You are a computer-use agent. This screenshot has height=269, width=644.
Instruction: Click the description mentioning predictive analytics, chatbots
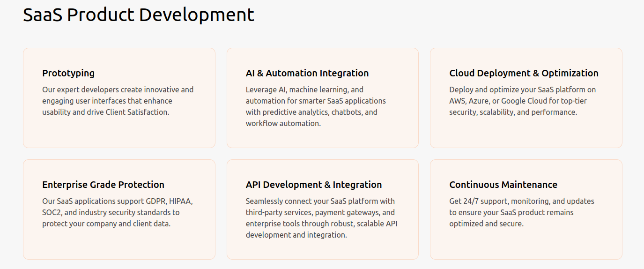(x=316, y=106)
